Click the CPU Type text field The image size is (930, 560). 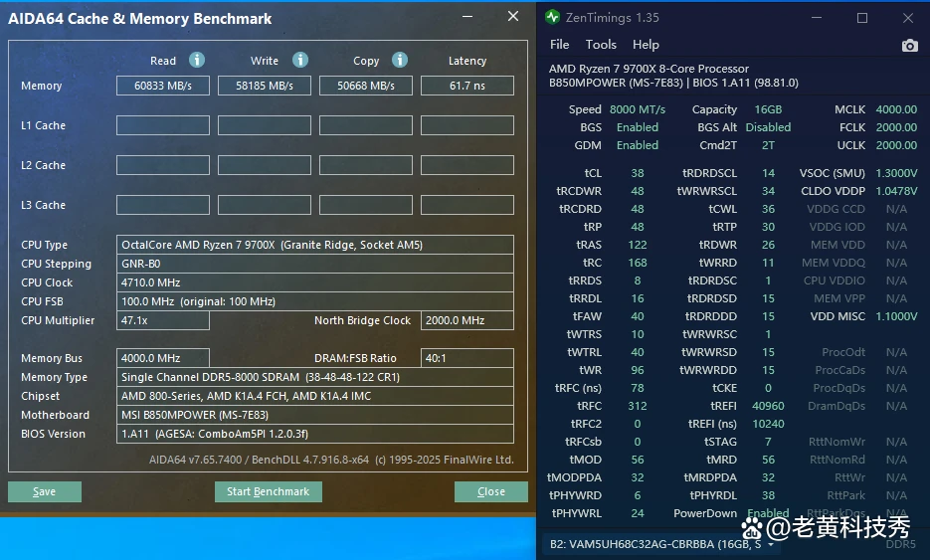click(315, 245)
